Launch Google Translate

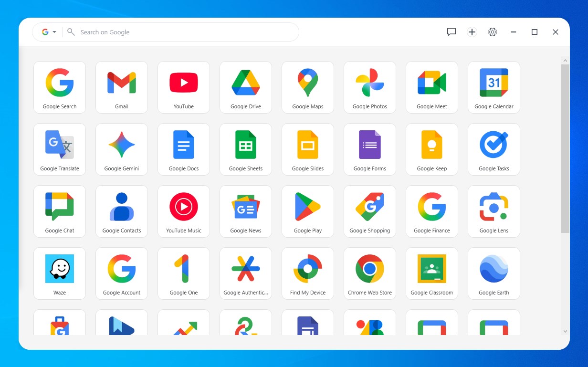click(60, 149)
